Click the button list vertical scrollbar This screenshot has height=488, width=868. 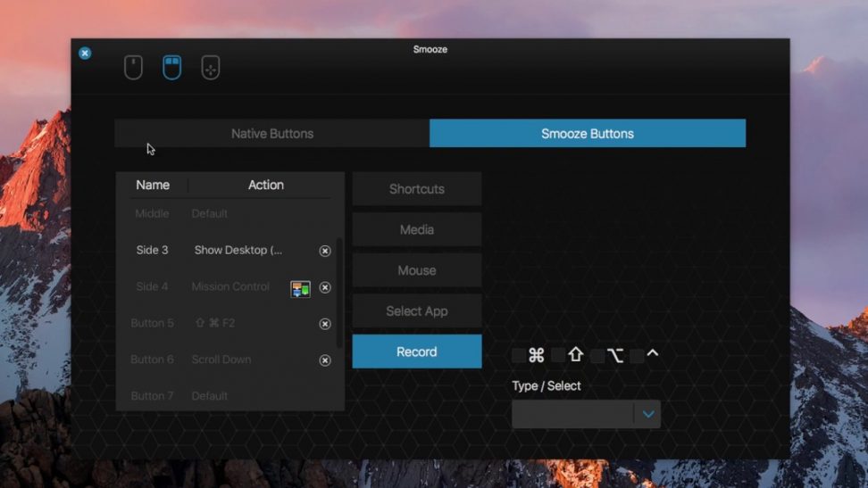click(339, 294)
